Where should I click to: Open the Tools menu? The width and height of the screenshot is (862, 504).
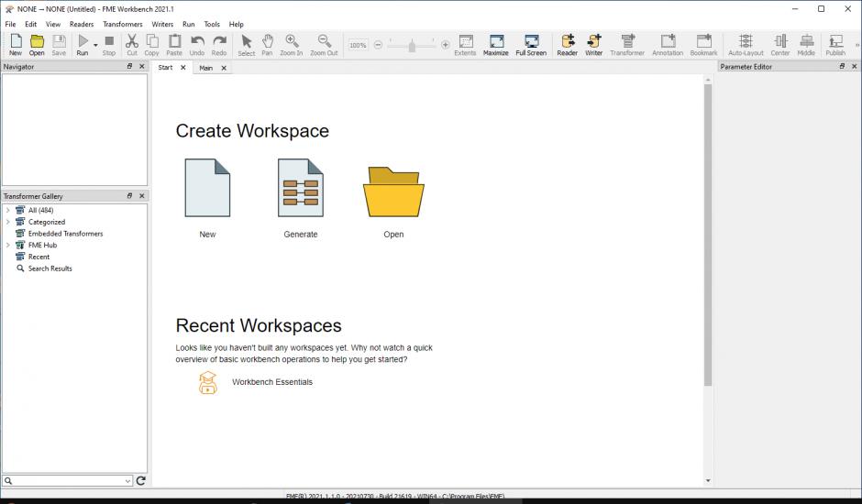[x=212, y=24]
